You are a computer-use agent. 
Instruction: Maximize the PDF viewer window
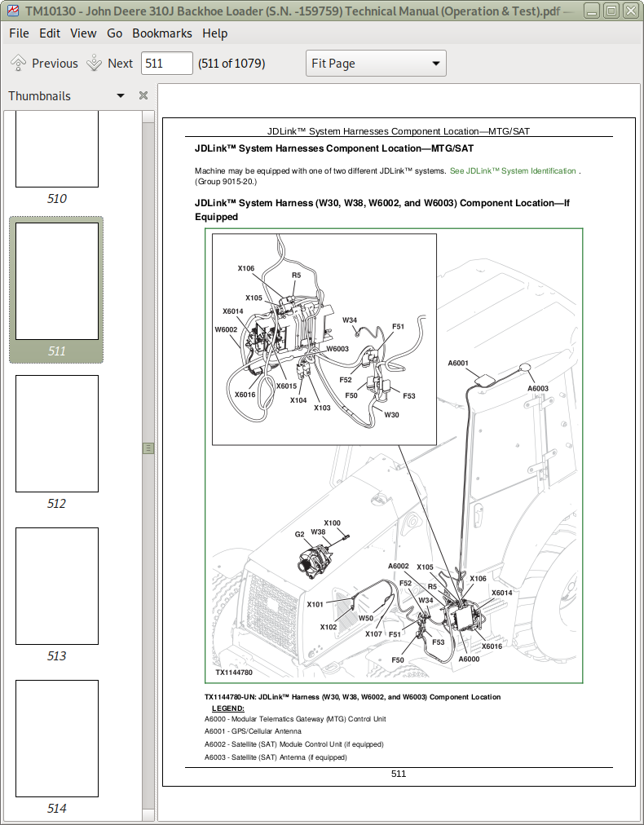611,11
